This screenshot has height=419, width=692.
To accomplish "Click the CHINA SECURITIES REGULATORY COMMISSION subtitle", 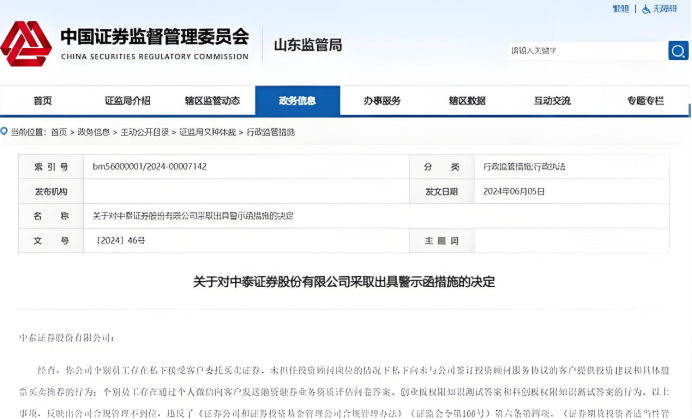I will [x=155, y=57].
